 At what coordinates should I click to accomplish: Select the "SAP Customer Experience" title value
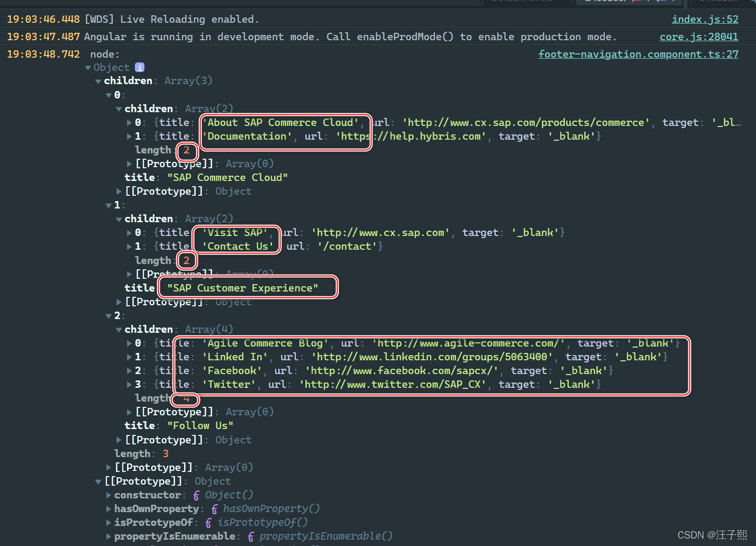[243, 288]
